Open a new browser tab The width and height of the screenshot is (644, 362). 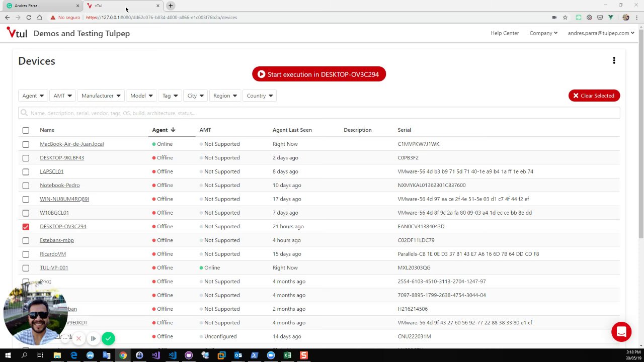point(171,6)
